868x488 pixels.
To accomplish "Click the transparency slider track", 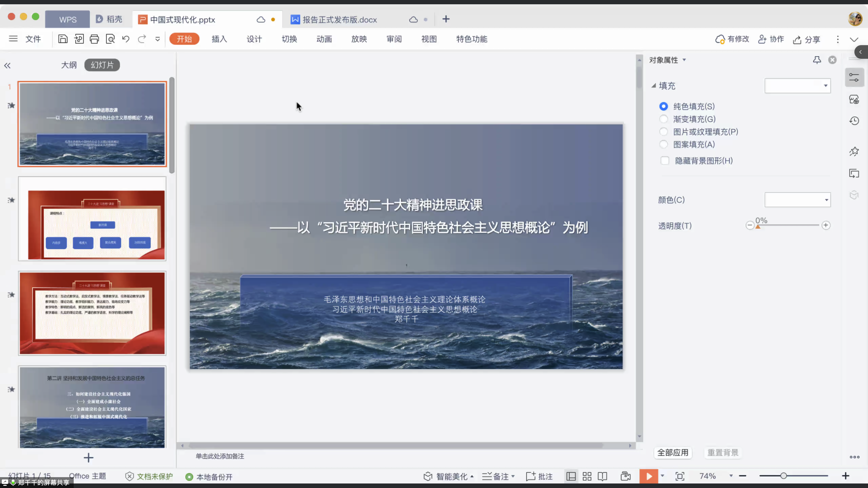I will pyautogui.click(x=788, y=225).
